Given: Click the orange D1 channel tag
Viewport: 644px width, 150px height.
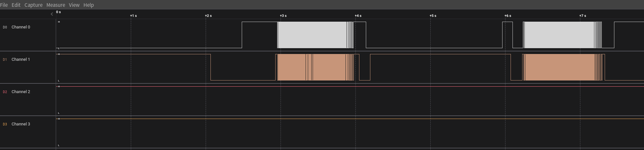Looking at the screenshot, I should (5, 60).
